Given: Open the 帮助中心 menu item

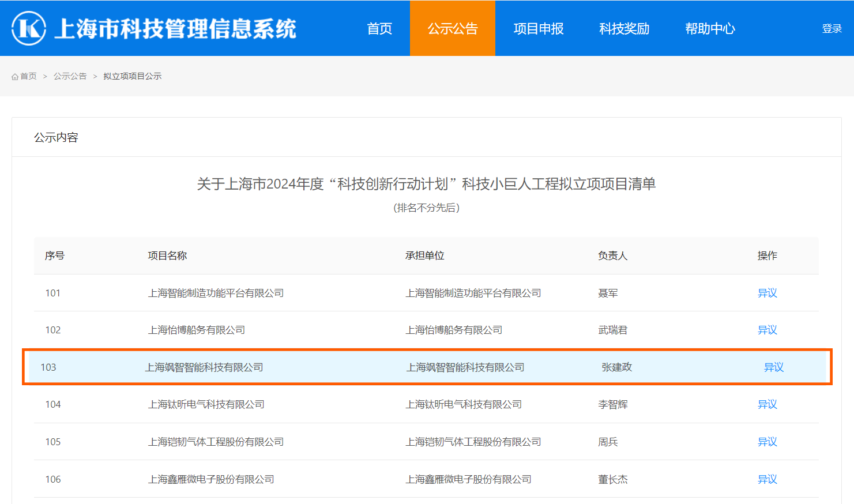Looking at the screenshot, I should coord(710,28).
